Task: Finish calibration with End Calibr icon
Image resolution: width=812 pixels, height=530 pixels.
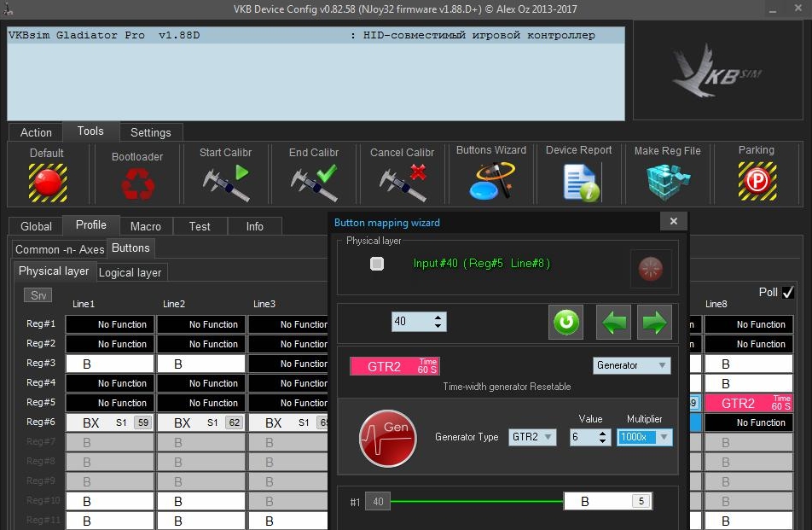Action: point(315,183)
